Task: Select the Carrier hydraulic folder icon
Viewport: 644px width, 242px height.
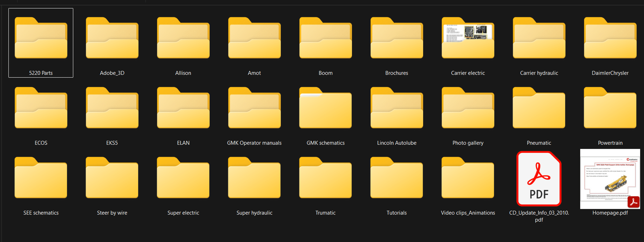Action: pos(539,38)
